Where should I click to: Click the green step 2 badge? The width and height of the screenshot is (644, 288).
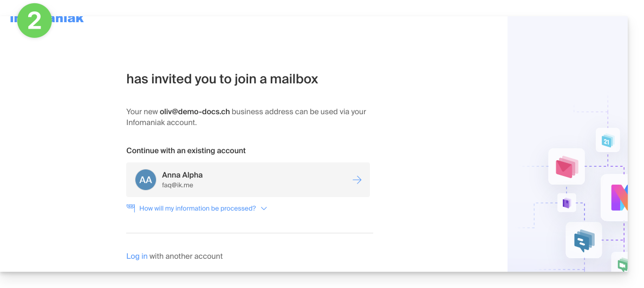point(34,21)
